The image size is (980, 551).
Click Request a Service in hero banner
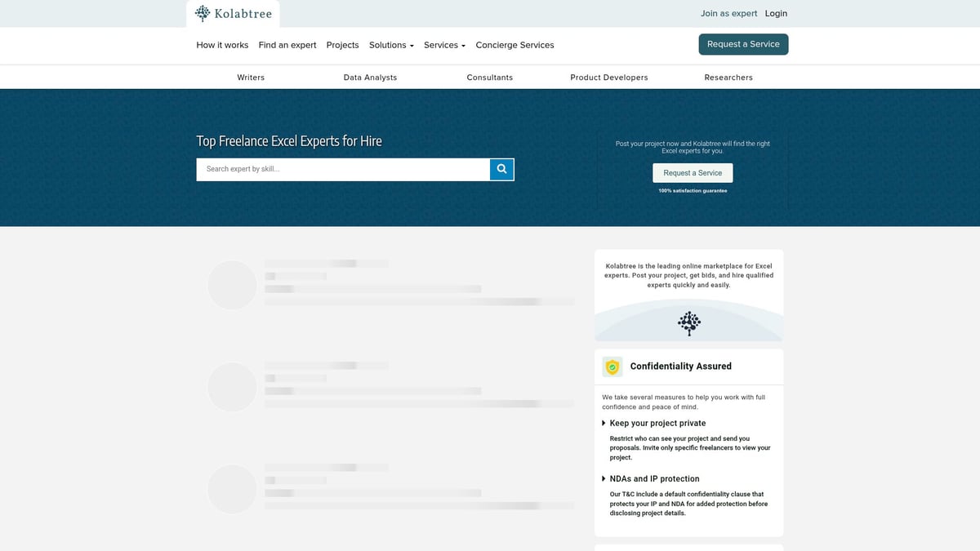693,173
